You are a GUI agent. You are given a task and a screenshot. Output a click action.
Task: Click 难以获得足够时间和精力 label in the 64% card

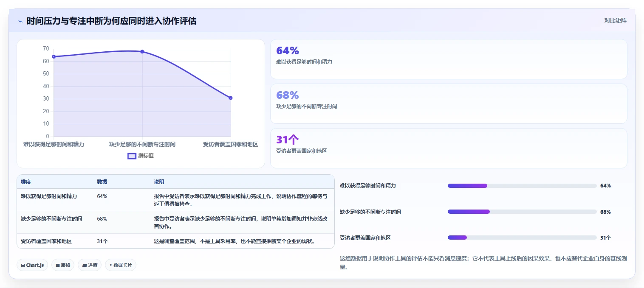click(x=304, y=62)
